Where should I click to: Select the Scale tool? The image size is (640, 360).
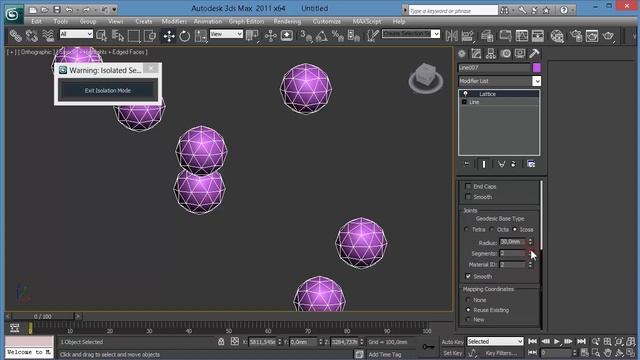click(201, 36)
